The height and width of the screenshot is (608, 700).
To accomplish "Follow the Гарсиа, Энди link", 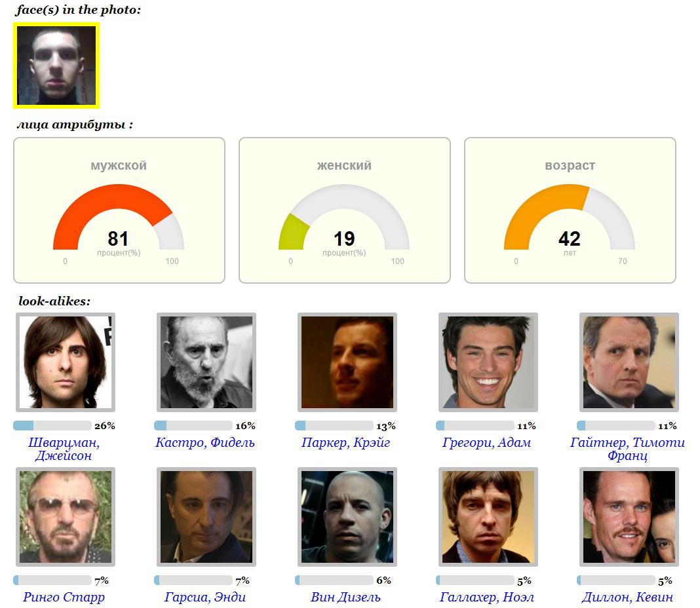I will tap(204, 597).
